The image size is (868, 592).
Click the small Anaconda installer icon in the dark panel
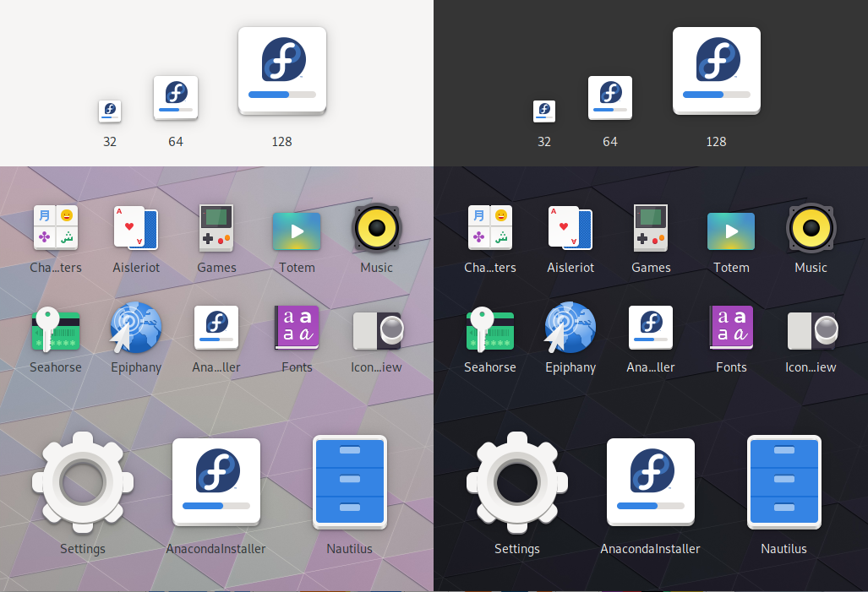(x=651, y=328)
